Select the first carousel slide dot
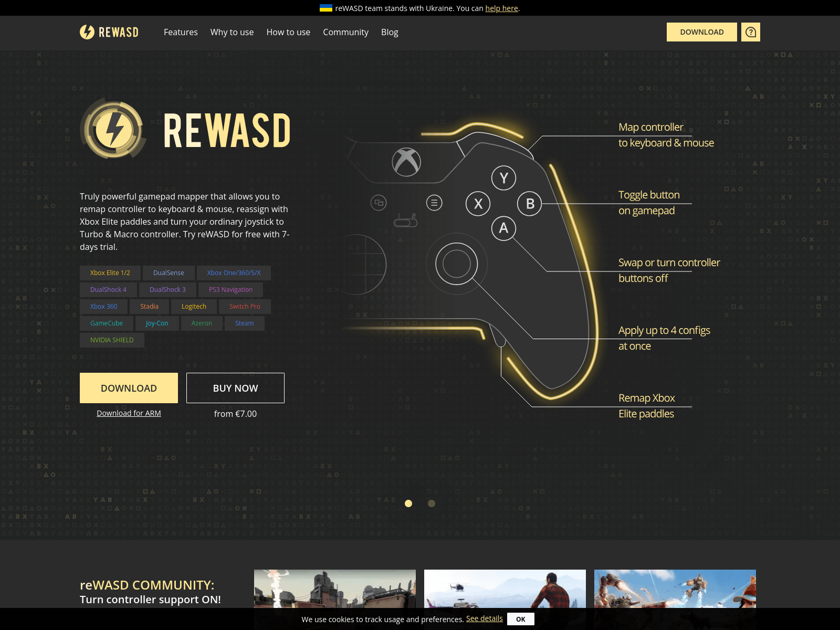Image resolution: width=840 pixels, height=630 pixels. pyautogui.click(x=408, y=503)
